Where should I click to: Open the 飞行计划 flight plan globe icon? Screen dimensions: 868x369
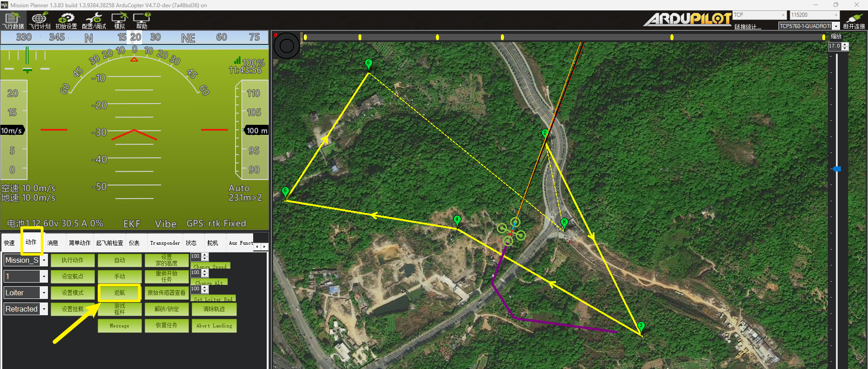tap(40, 21)
